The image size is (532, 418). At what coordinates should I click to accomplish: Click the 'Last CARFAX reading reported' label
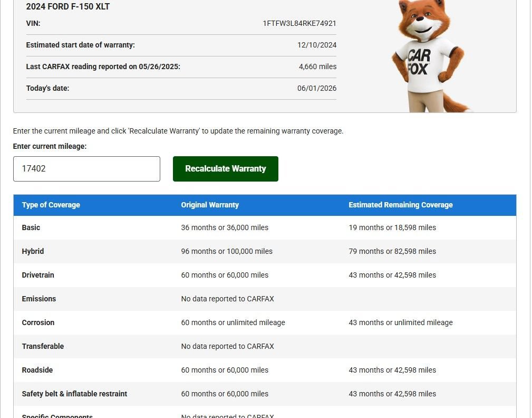103,66
